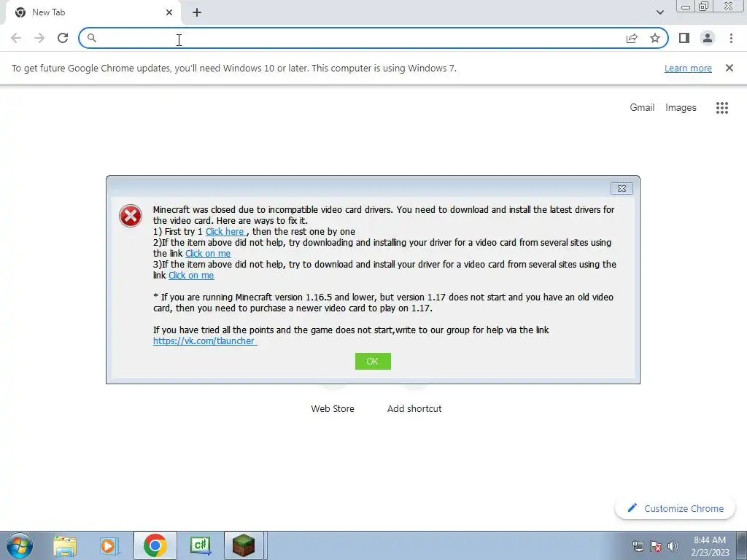This screenshot has height=560, width=747.
Task: Open the vk.com/tlauncher link
Action: point(205,341)
